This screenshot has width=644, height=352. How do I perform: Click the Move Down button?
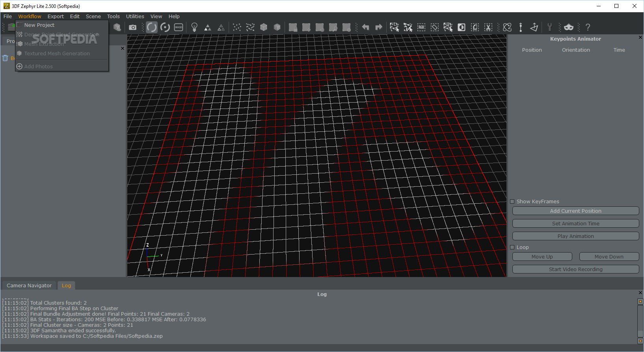(609, 257)
